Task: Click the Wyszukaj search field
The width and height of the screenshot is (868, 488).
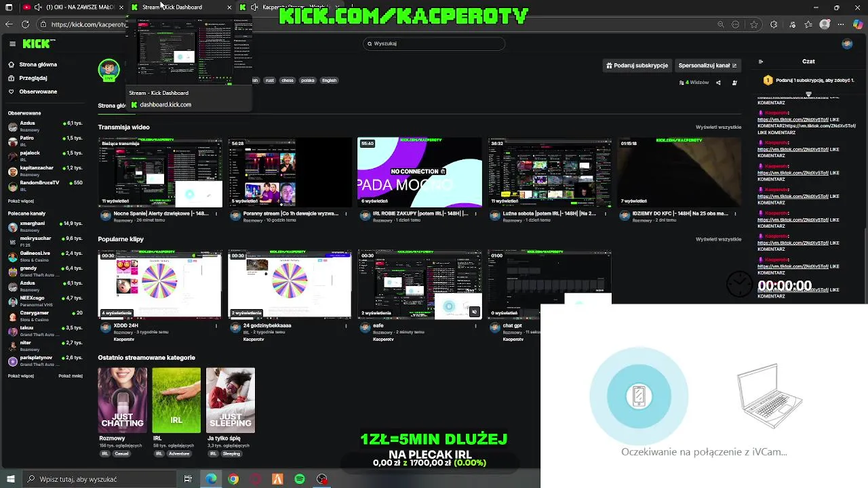Action: (x=434, y=43)
